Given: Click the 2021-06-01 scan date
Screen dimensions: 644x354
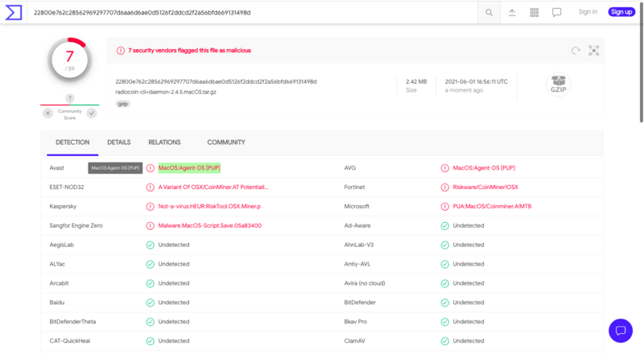Looking at the screenshot, I should 477,82.
